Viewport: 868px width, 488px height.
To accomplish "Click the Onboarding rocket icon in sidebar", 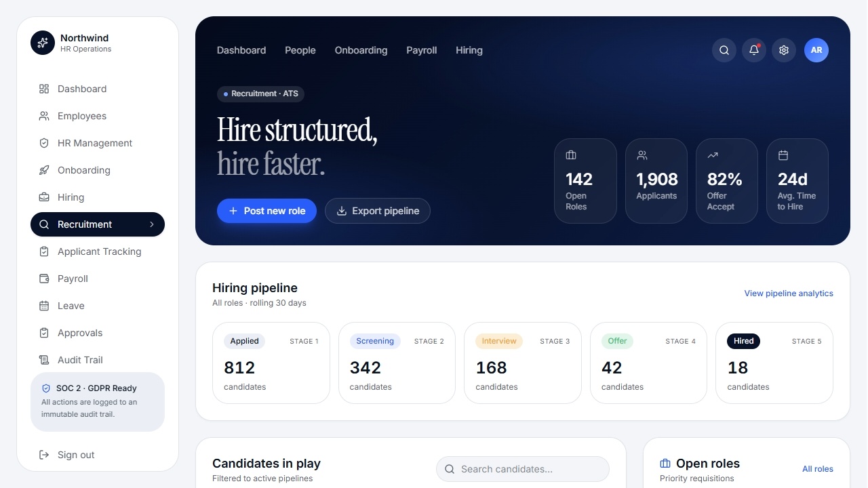I will tap(44, 170).
